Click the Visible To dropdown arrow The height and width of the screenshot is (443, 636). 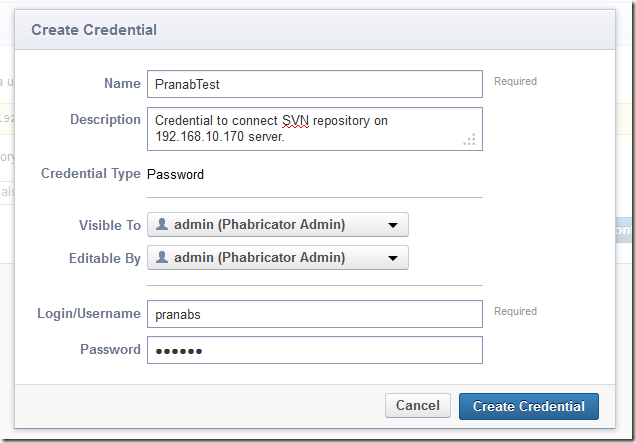tap(393, 226)
